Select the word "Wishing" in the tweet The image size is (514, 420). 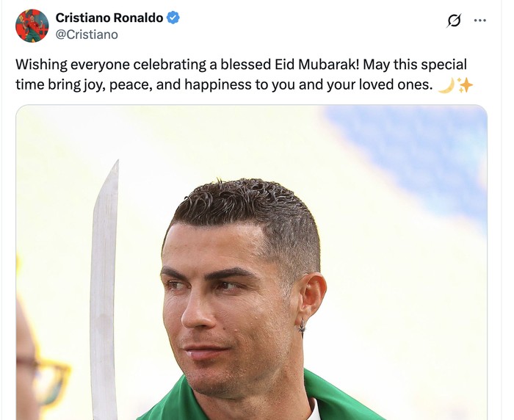(x=41, y=65)
